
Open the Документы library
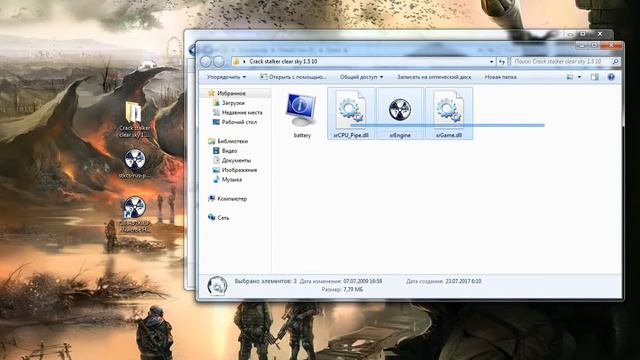coord(236,160)
